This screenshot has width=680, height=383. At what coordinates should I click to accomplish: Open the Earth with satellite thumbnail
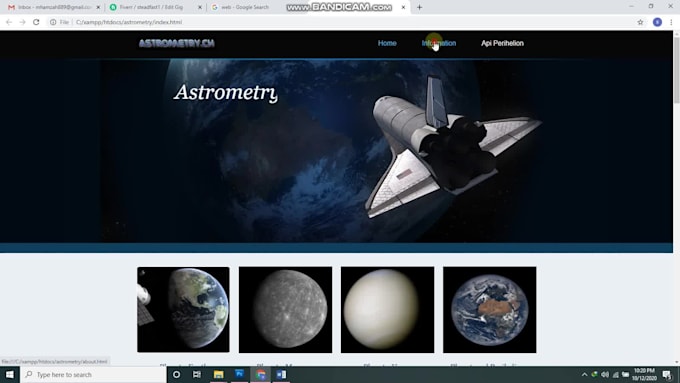(183, 309)
